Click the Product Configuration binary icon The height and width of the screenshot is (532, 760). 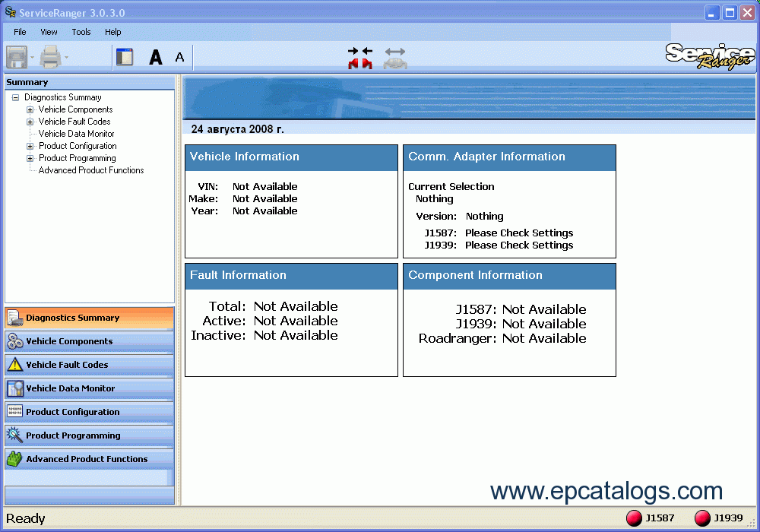point(15,411)
